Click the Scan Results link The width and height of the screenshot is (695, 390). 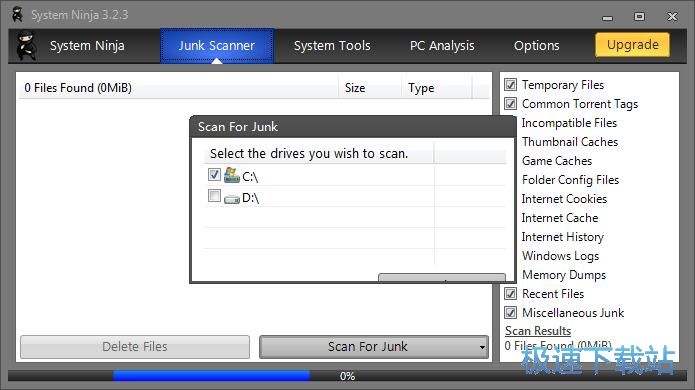click(x=538, y=331)
